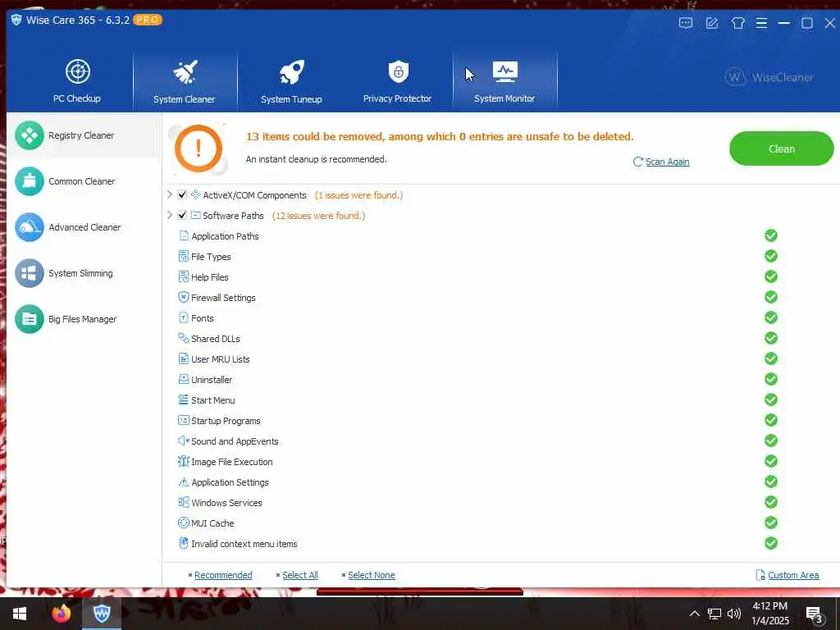Click the Startup Programs icon
Viewport: 840px width, 630px height.
coord(184,421)
